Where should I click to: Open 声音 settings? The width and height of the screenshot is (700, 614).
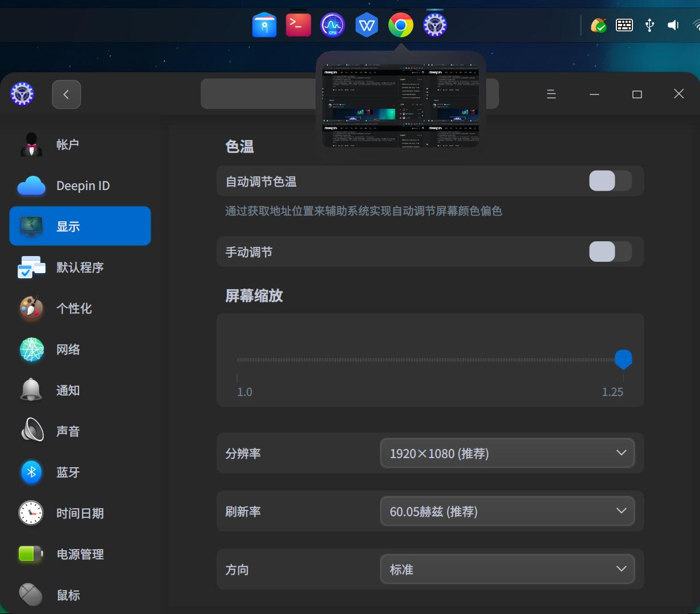pos(80,431)
